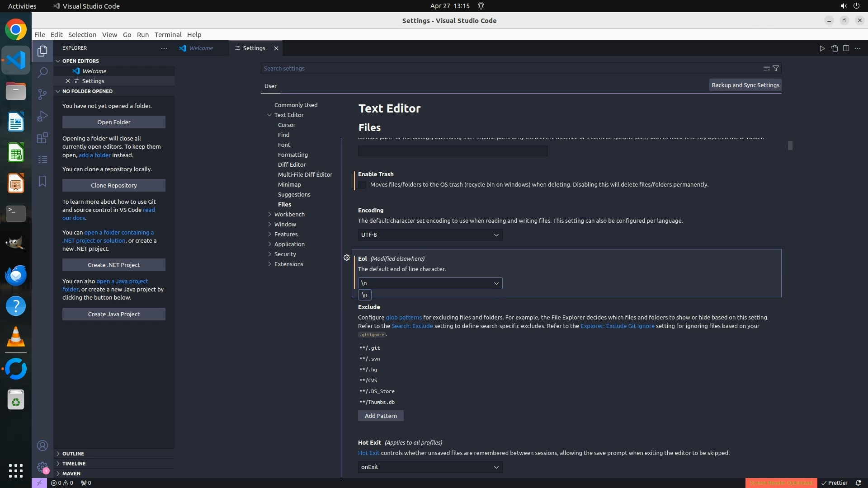This screenshot has width=868, height=488.
Task: Click the Accounts icon in activity bar
Action: click(42, 446)
